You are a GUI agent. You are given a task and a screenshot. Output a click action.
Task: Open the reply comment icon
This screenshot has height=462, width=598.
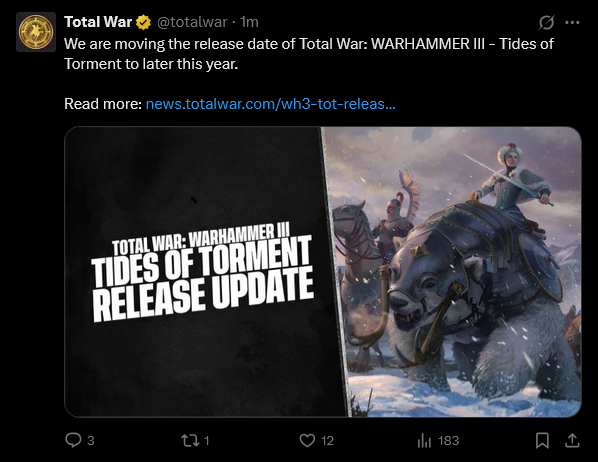tap(73, 440)
